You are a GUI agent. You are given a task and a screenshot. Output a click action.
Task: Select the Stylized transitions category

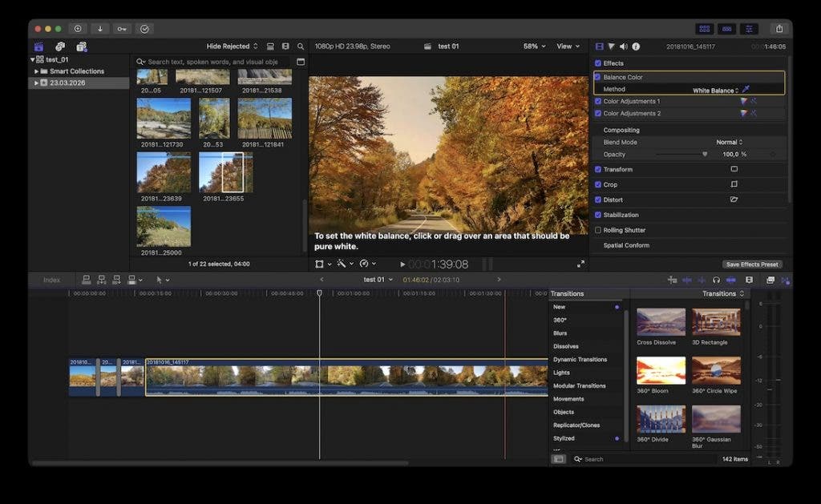[564, 438]
